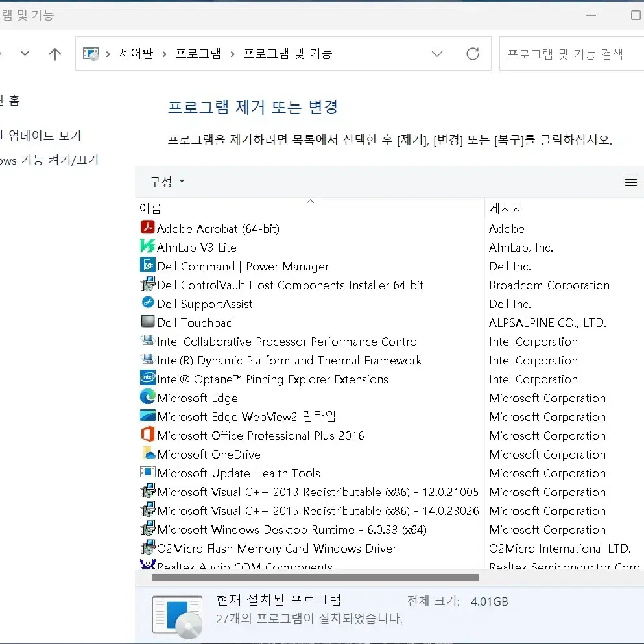
Task: Select the Microsoft Edge entry name
Action: 198,398
